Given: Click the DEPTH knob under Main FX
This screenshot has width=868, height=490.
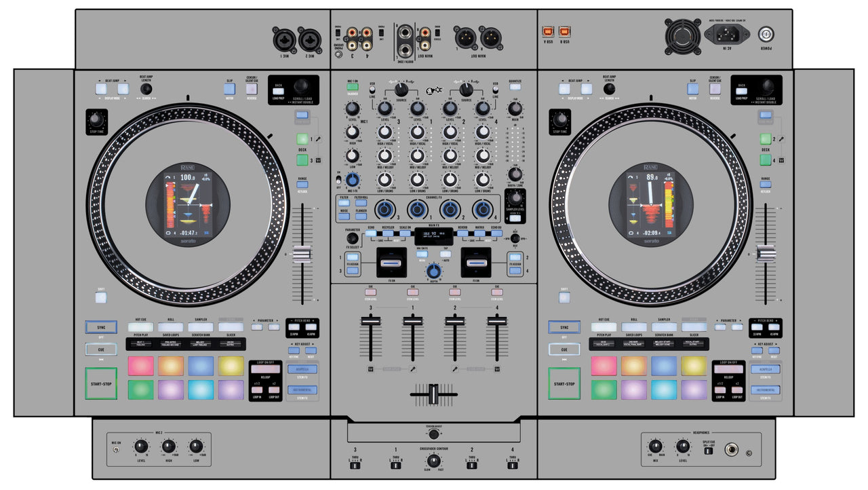Looking at the screenshot, I should [434, 271].
